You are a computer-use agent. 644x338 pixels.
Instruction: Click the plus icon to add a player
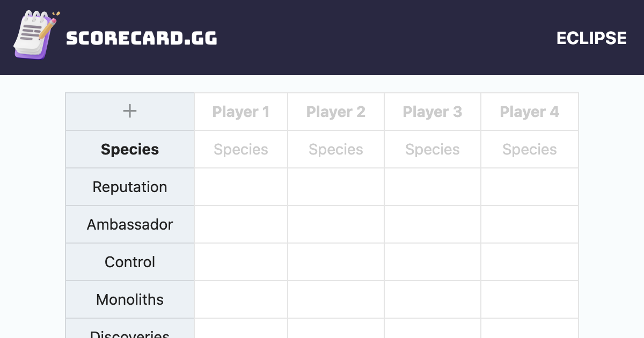[x=130, y=112]
